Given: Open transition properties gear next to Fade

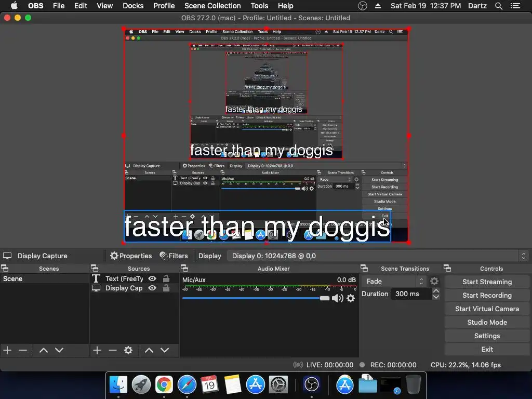Looking at the screenshot, I should pos(434,281).
